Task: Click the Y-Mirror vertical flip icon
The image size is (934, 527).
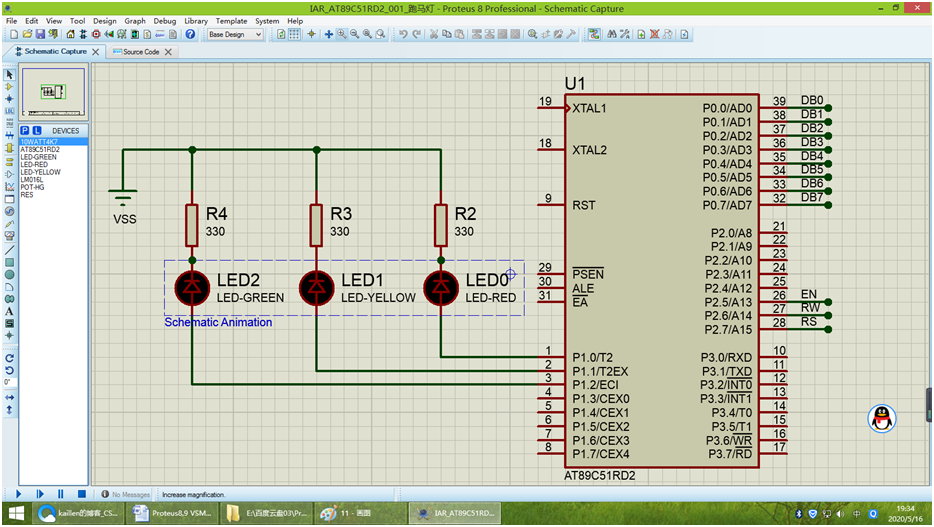Action: tap(10, 410)
